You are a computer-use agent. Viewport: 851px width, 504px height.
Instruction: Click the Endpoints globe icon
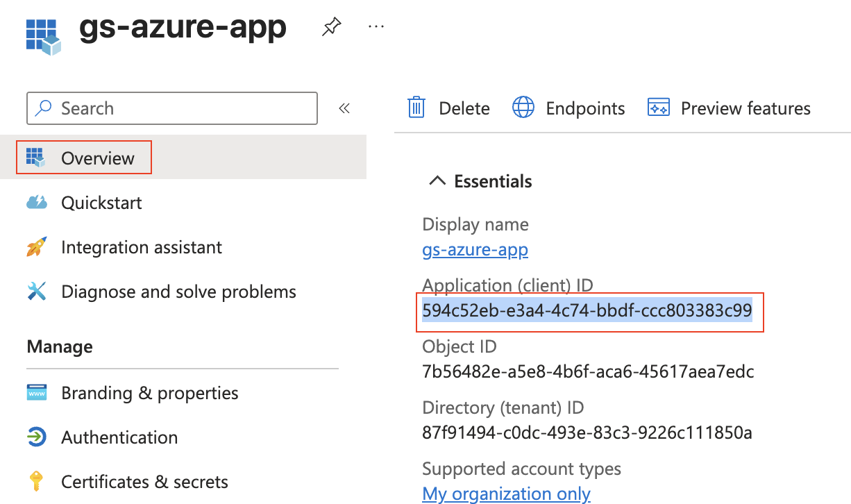point(523,107)
